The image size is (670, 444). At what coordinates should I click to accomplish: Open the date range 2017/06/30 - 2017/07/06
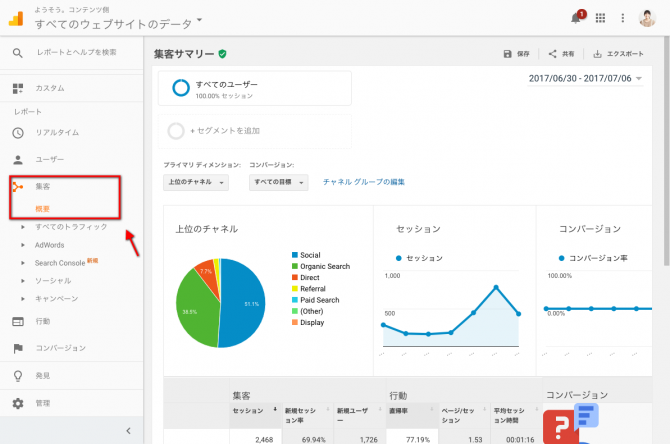[585, 79]
